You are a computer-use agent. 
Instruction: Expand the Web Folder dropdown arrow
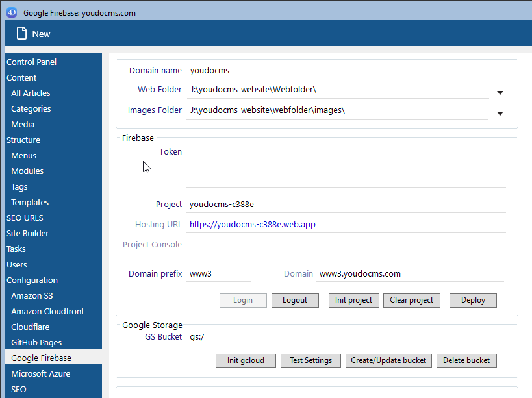click(x=500, y=93)
